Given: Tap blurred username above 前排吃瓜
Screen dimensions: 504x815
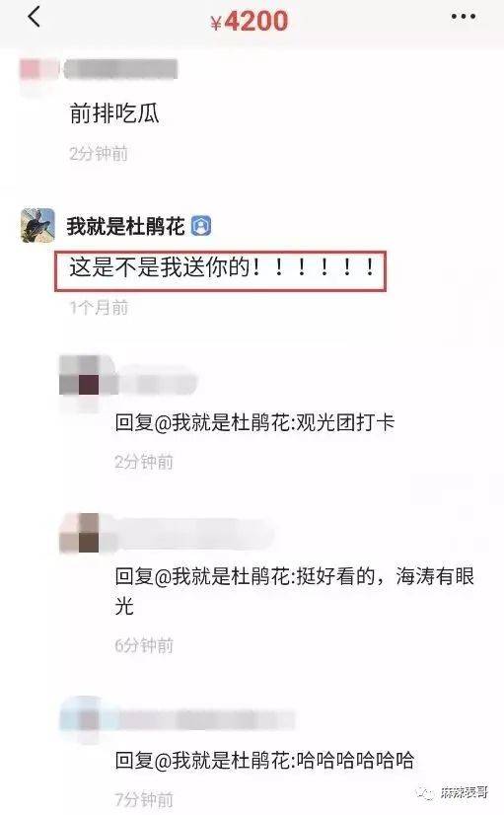Looking at the screenshot, I should [121, 69].
